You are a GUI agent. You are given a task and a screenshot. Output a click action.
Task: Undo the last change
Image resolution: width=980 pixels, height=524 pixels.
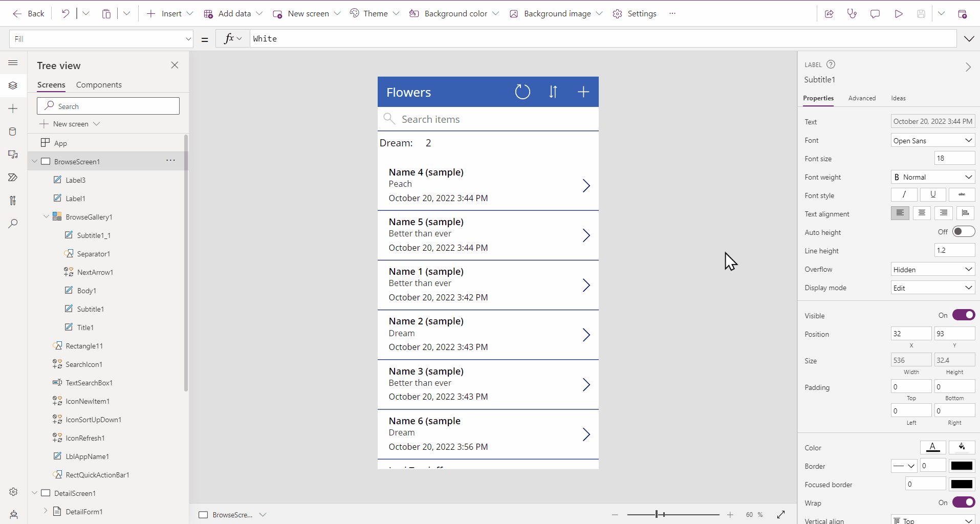[64, 13]
